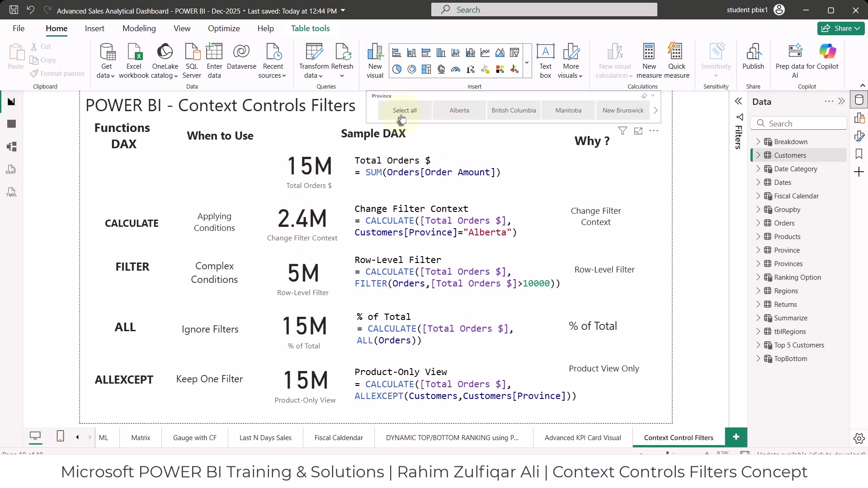Click the SQL Server icon
Image resolution: width=868 pixels, height=488 pixels.
point(192,61)
